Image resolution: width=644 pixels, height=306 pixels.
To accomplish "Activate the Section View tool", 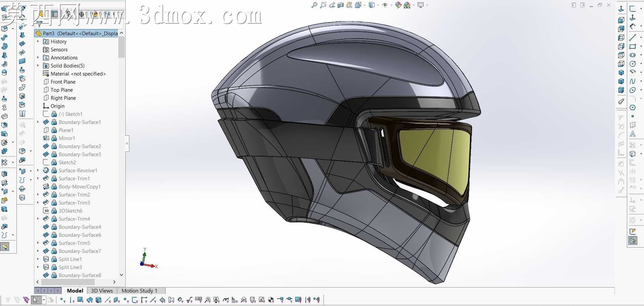I will [341, 5].
